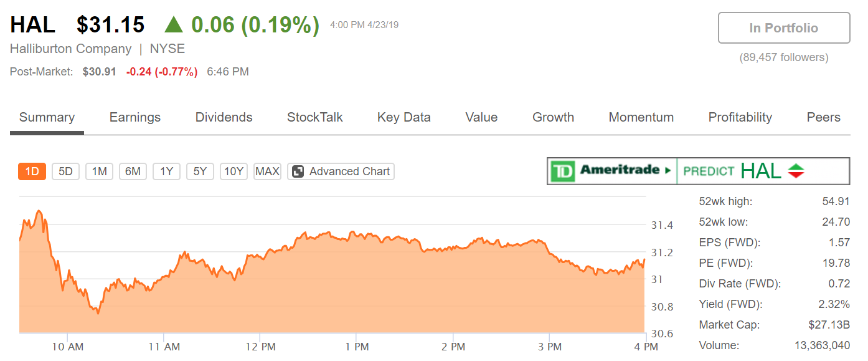Click the Advanced Chart expand icon
The height and width of the screenshot is (361, 868).
[x=298, y=171]
